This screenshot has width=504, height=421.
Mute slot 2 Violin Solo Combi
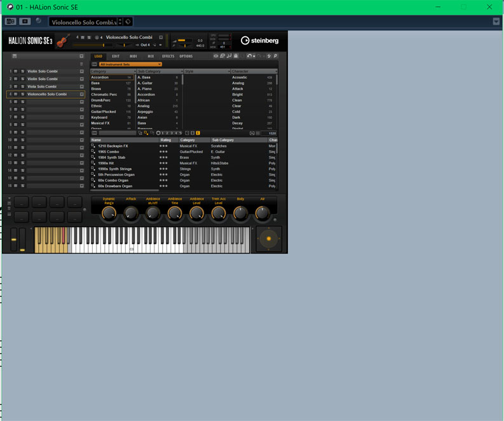click(16, 79)
